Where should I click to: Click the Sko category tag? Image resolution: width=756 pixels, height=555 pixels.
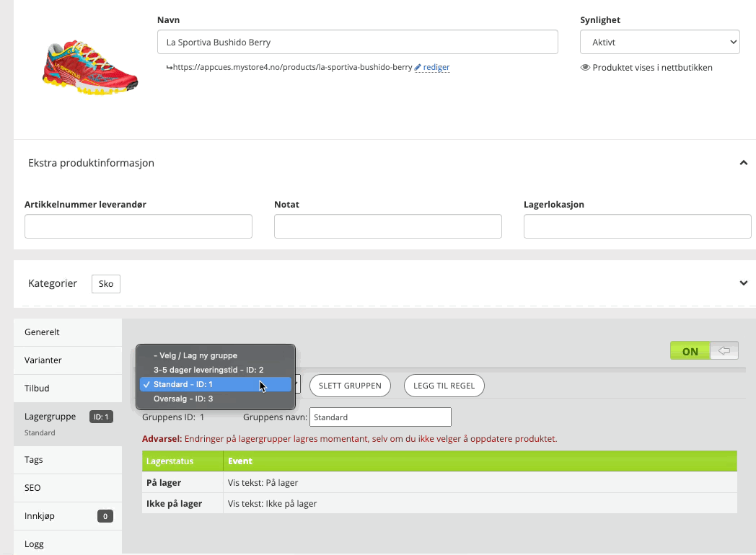[x=106, y=284]
